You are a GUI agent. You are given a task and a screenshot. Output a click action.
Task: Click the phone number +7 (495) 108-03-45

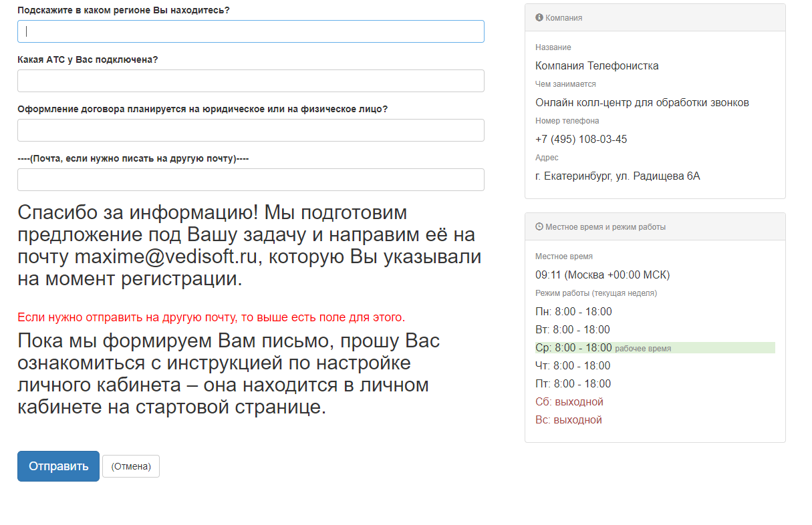[581, 140]
